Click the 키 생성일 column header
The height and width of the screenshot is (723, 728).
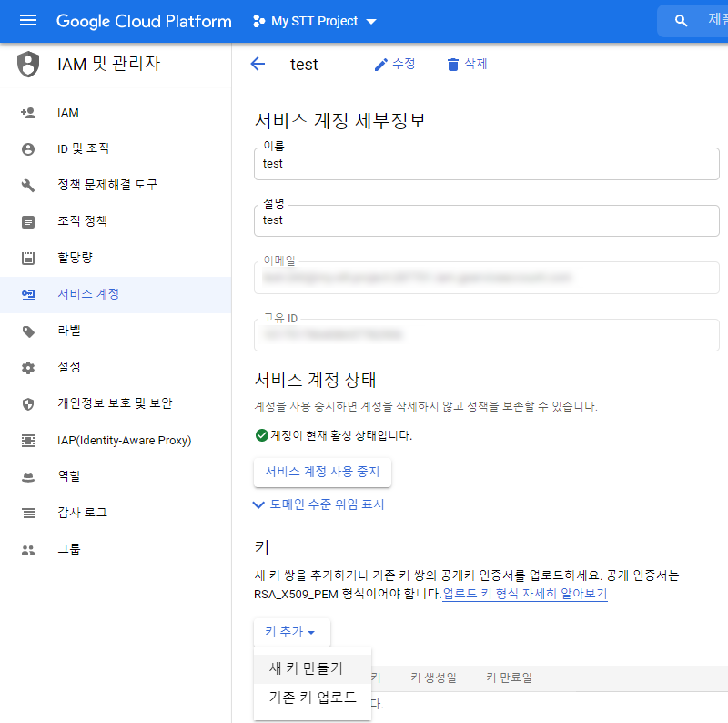coord(434,678)
